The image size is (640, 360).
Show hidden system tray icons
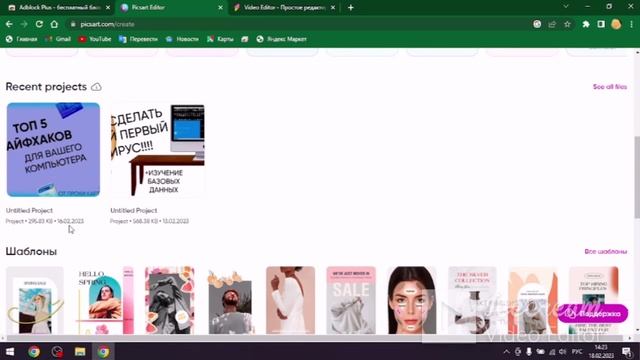(507, 351)
